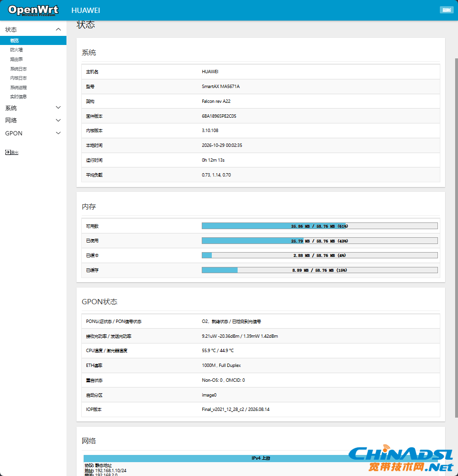
Task: Click the 已使用 memory progress bar
Action: click(x=320, y=241)
